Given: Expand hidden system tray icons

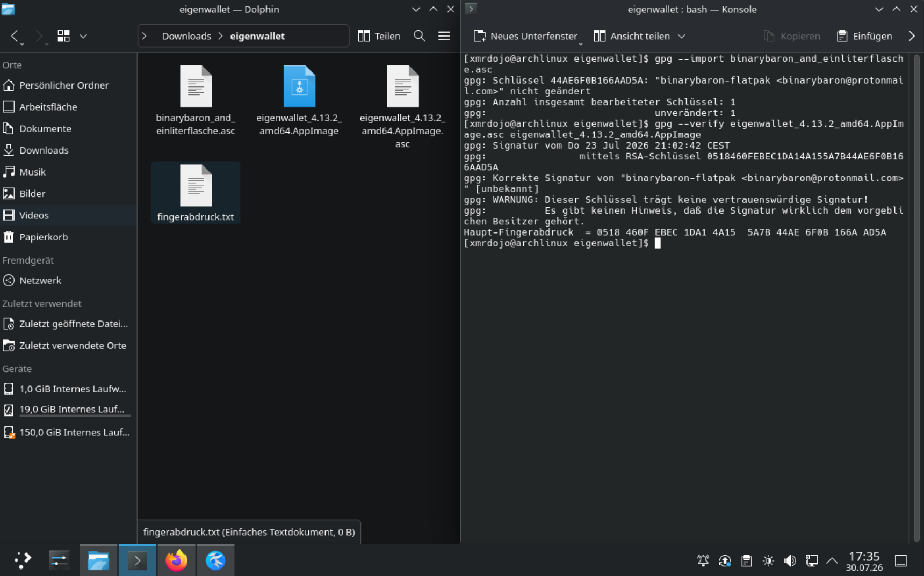Looking at the screenshot, I should tap(832, 561).
